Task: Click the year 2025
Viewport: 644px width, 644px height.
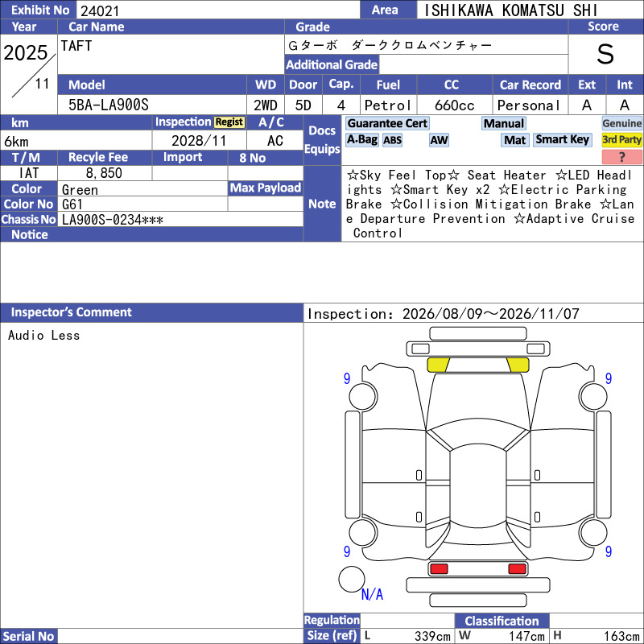Action: point(26,53)
